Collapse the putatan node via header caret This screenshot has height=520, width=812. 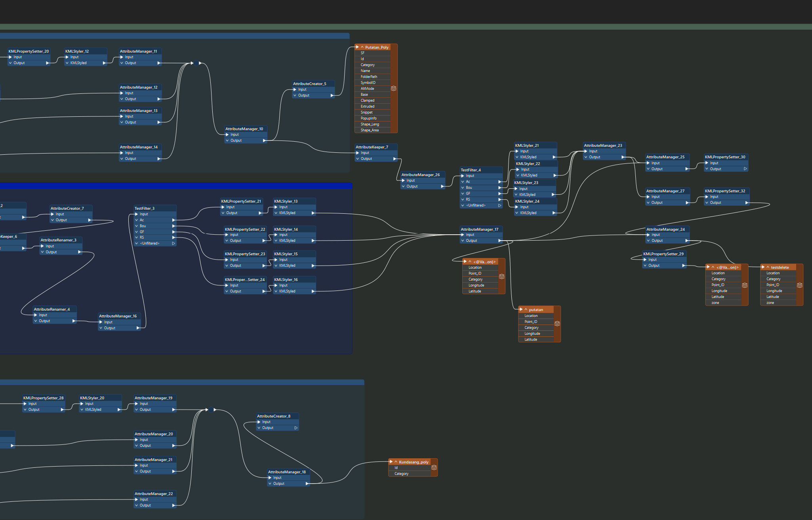pos(526,309)
